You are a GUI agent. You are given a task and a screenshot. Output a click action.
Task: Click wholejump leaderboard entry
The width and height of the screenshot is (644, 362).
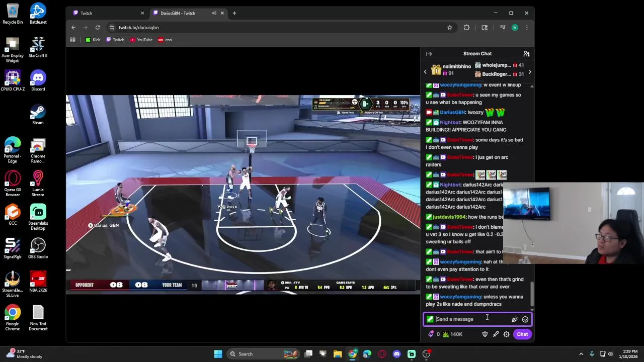pyautogui.click(x=496, y=65)
